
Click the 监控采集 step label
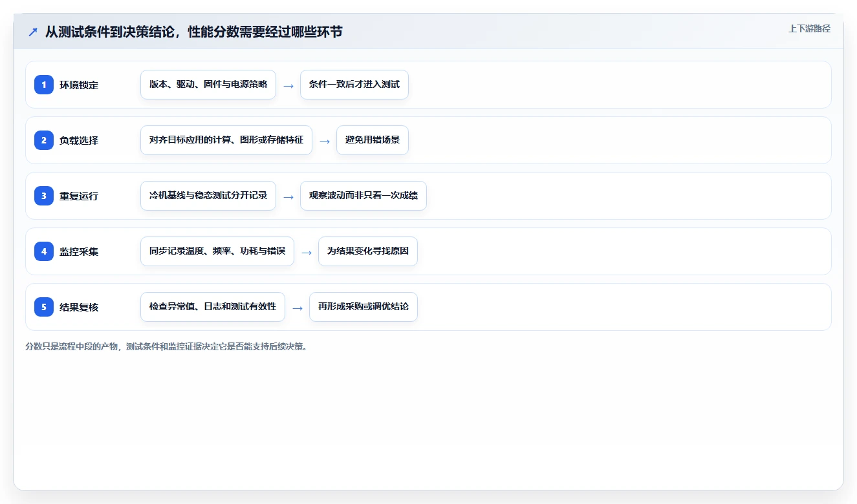[x=79, y=252]
